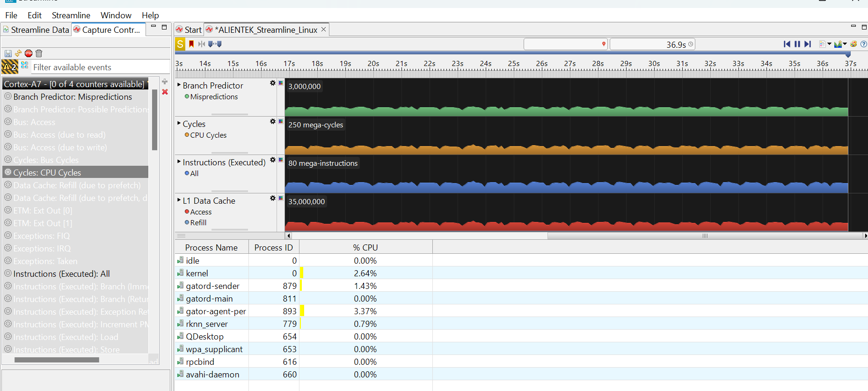The image size is (868, 391).
Task: Switch to the Streamline Data tab
Action: pos(36,30)
